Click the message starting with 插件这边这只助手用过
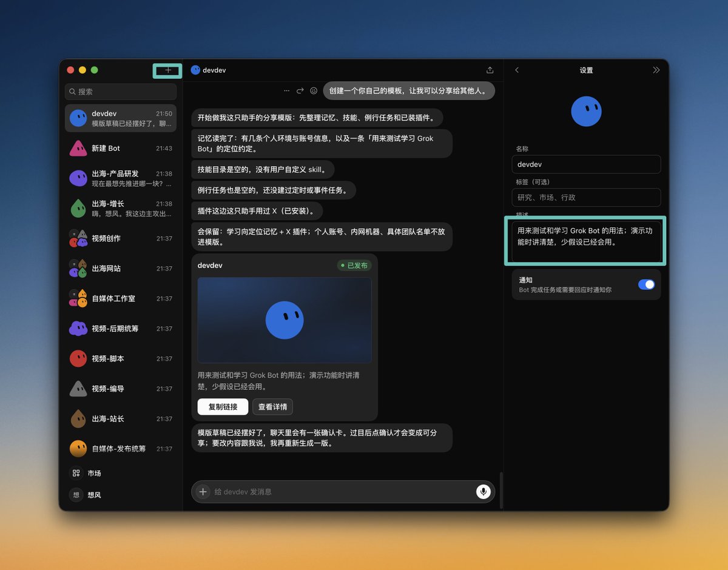Viewport: 728px width, 570px height. [257, 211]
